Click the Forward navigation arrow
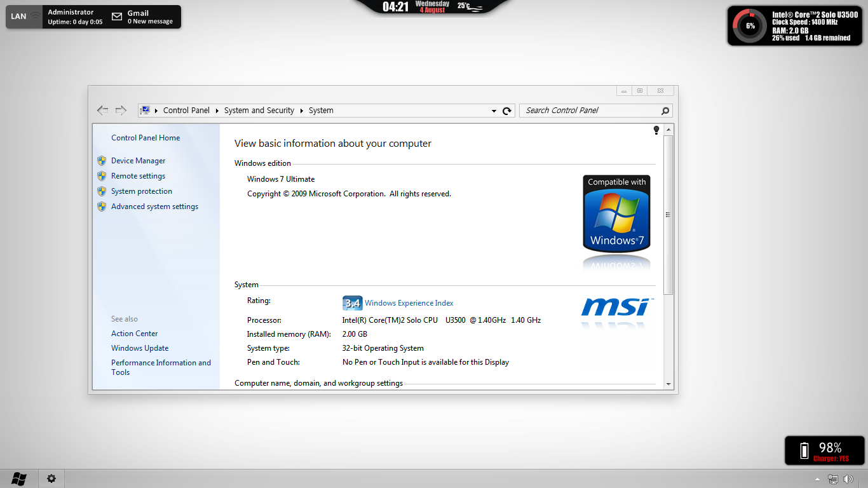The image size is (868, 488). pyautogui.click(x=121, y=111)
